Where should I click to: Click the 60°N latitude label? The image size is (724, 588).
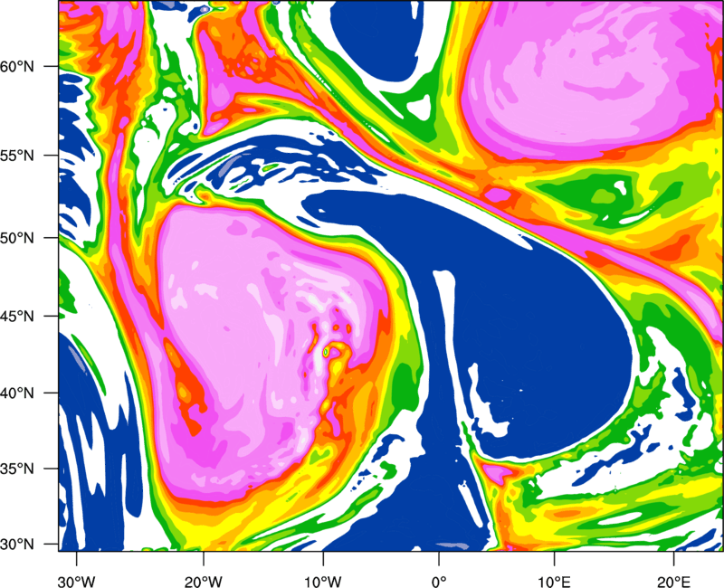(x=17, y=66)
